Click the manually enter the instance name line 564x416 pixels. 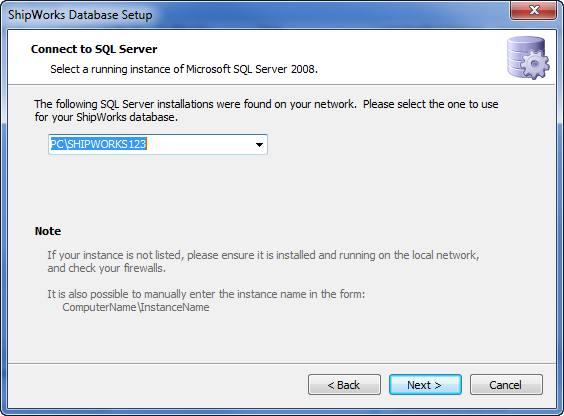[206, 294]
